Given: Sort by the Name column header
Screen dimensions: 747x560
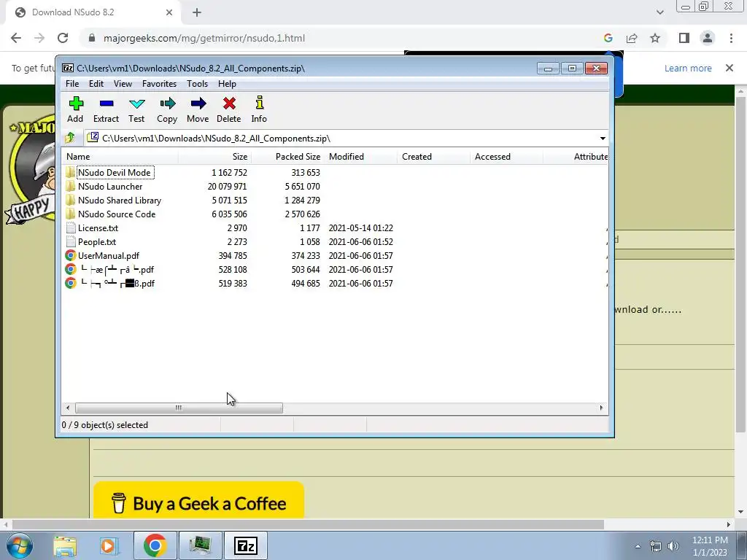Looking at the screenshot, I should coord(120,157).
